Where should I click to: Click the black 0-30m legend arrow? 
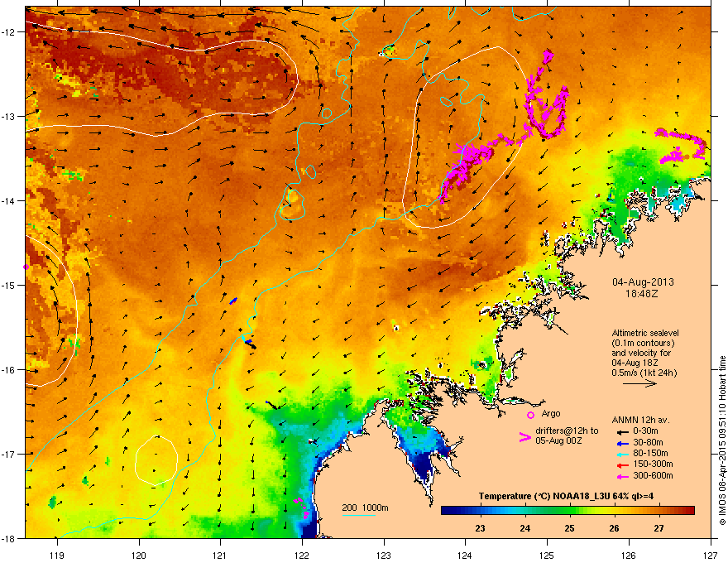[x=621, y=431]
